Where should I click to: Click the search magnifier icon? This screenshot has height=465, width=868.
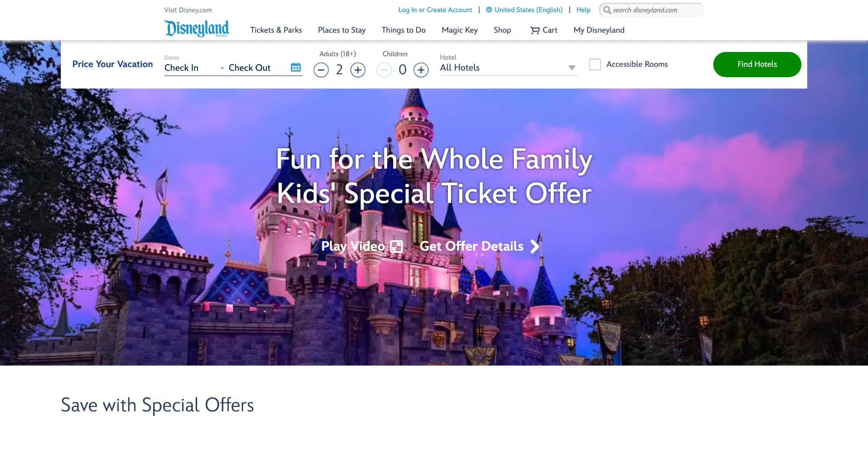(x=607, y=10)
